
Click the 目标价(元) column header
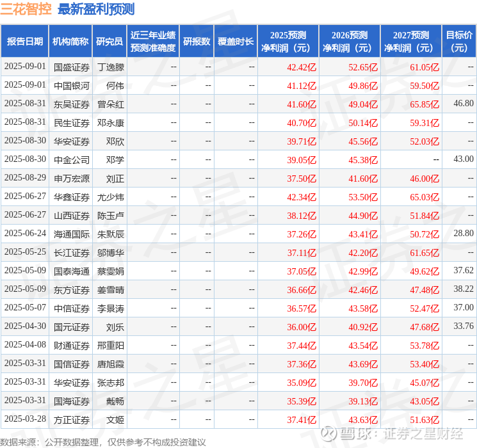[x=459, y=42]
